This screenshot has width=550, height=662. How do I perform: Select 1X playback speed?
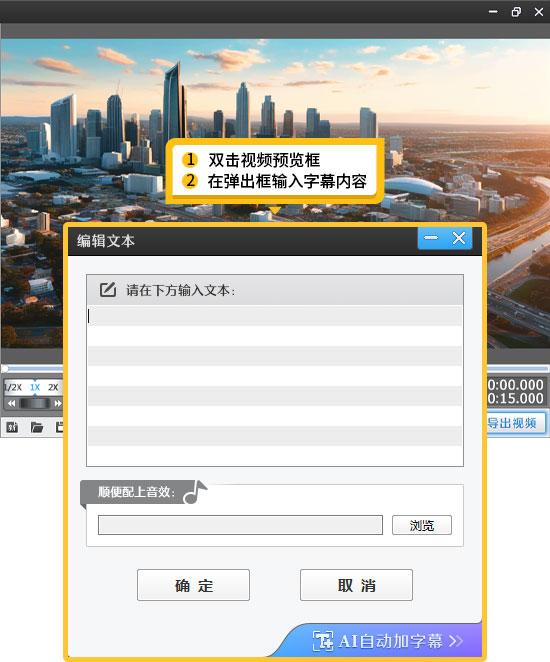tap(35, 387)
